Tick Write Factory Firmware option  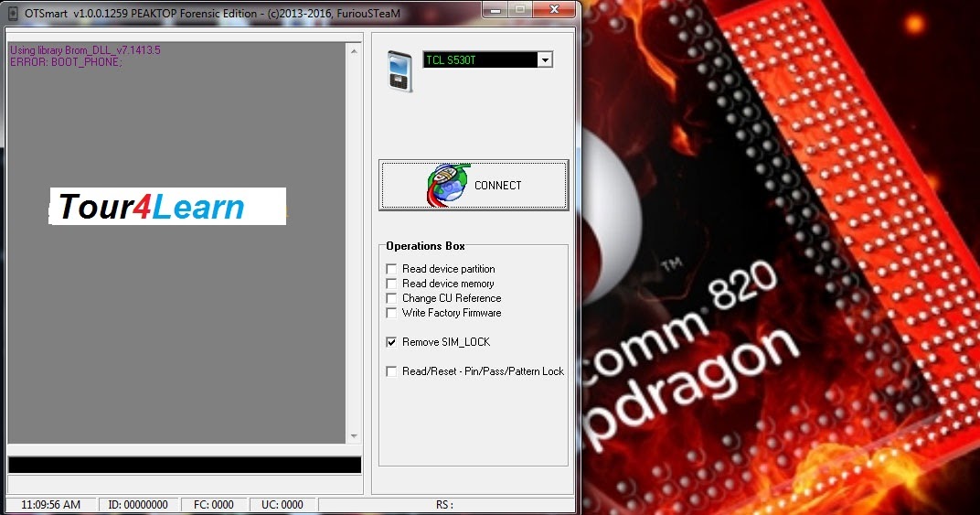[391, 313]
